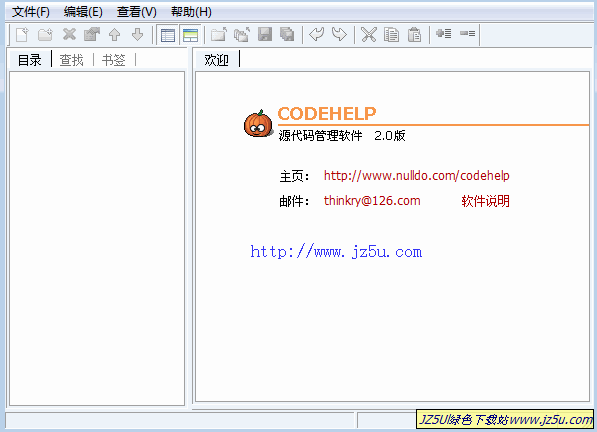Click the save floppy disk icon
597x432 pixels.
tap(265, 34)
